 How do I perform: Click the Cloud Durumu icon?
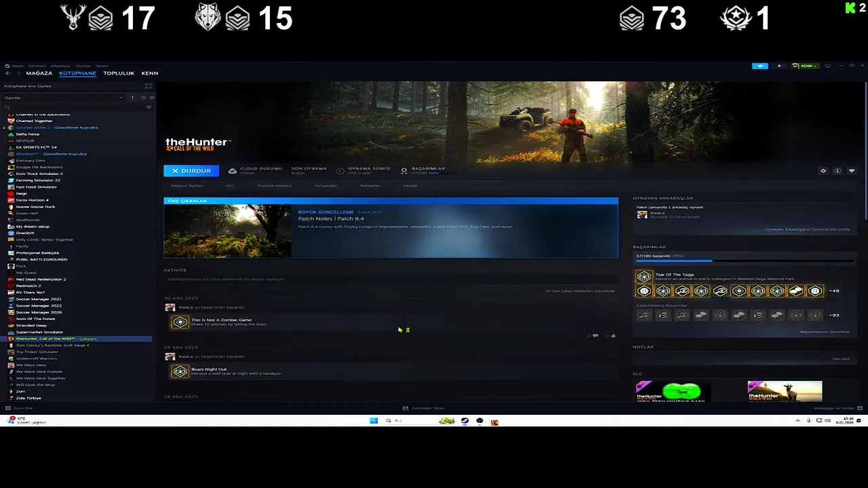coord(233,171)
